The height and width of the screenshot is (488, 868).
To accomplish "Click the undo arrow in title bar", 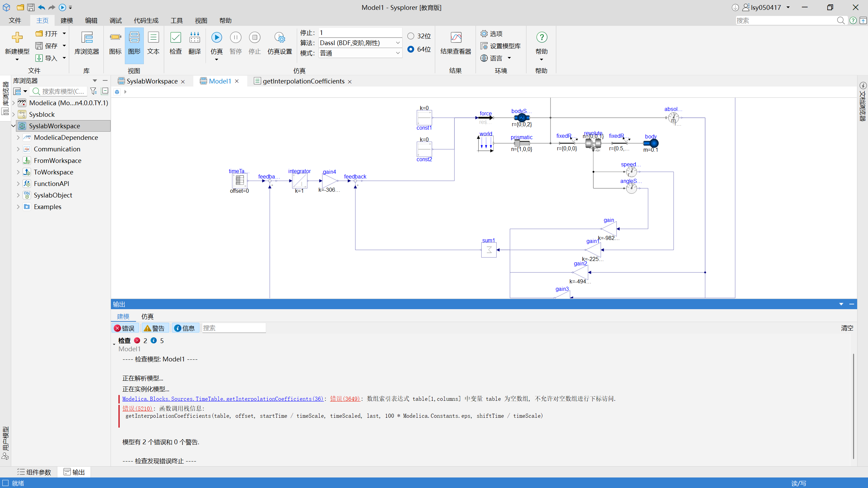I will click(41, 7).
